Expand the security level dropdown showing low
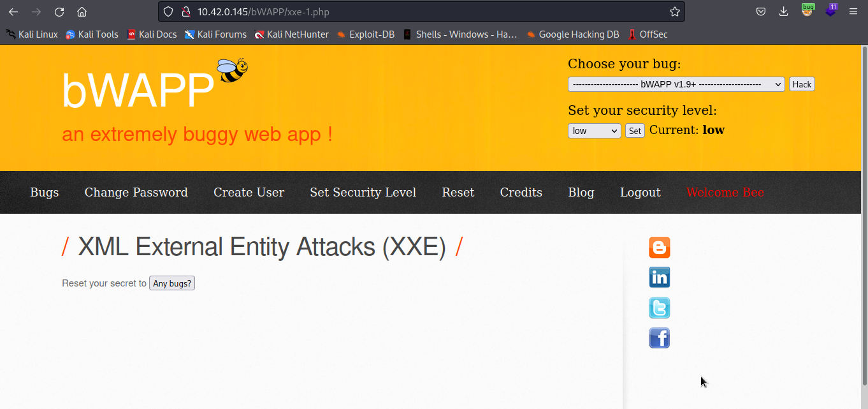The image size is (868, 409). (x=594, y=131)
